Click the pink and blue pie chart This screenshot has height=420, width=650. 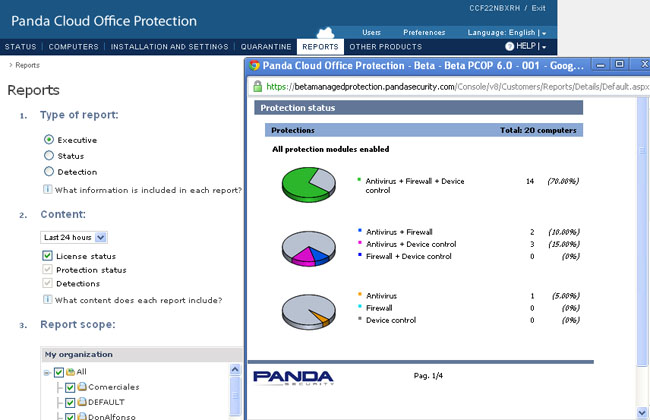(x=308, y=248)
